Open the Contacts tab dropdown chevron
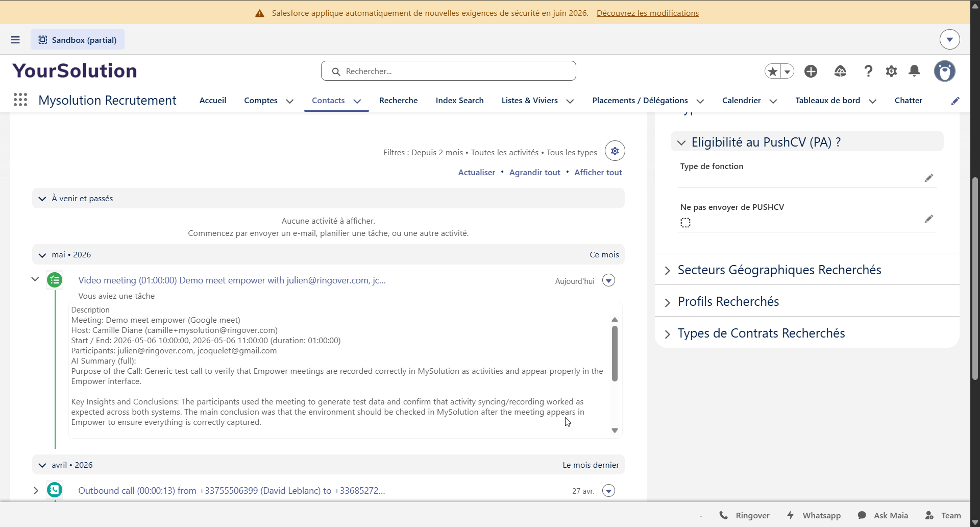Image resolution: width=980 pixels, height=527 pixels. click(357, 101)
